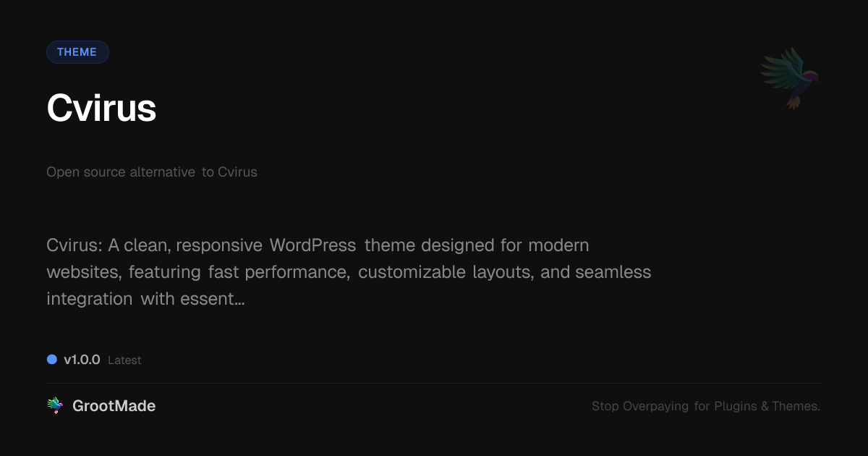Click the v1.0.0 version number
Viewport: 868px width, 456px height.
pos(82,360)
